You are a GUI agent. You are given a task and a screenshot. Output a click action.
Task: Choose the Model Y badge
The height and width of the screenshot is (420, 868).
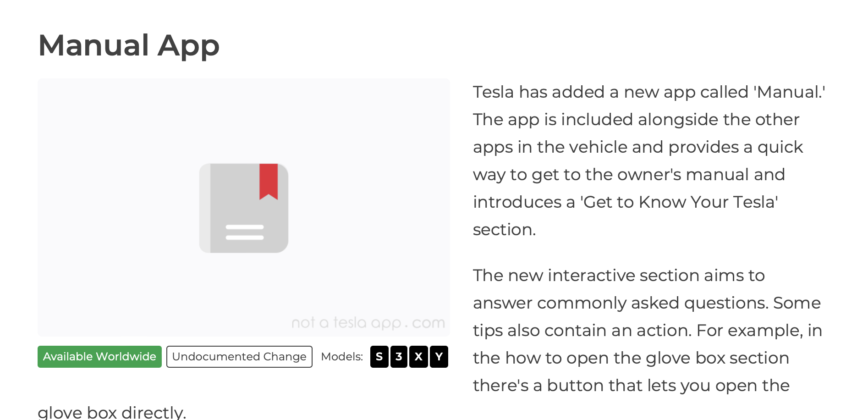(x=439, y=357)
